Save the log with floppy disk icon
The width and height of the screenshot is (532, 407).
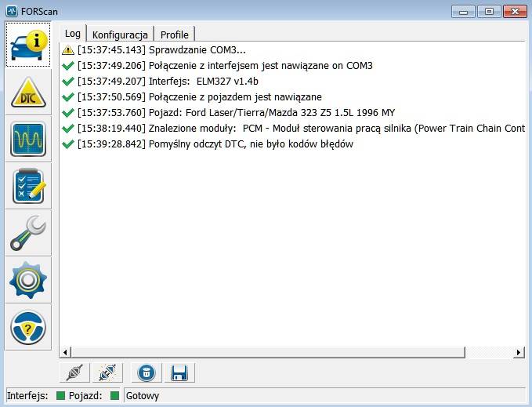point(178,372)
